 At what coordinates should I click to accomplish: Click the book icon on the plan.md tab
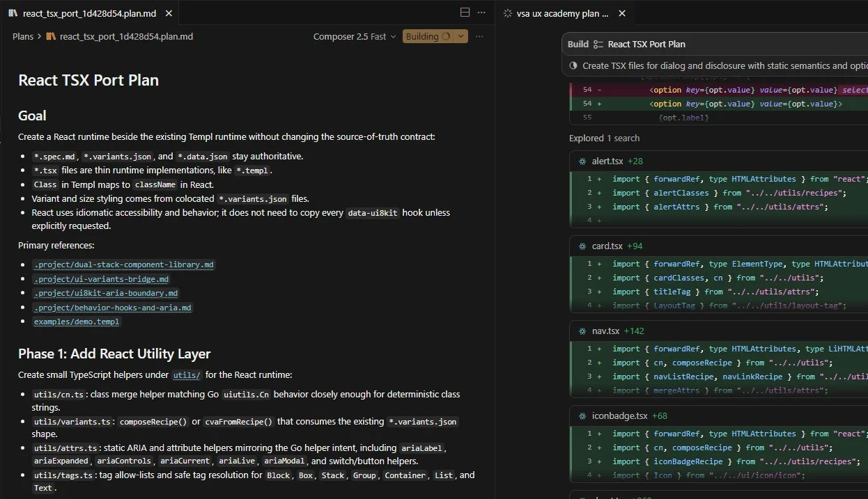pyautogui.click(x=12, y=13)
